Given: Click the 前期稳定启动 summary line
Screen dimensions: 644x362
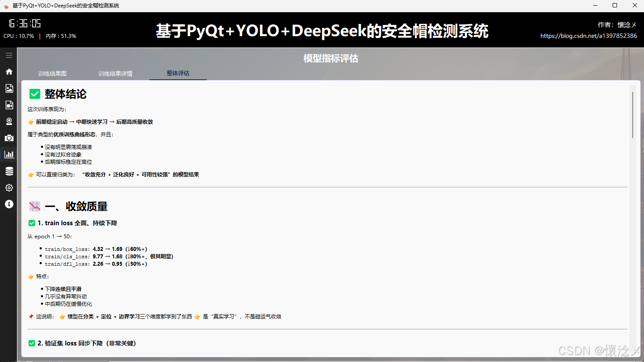Looking at the screenshot, I should 94,122.
